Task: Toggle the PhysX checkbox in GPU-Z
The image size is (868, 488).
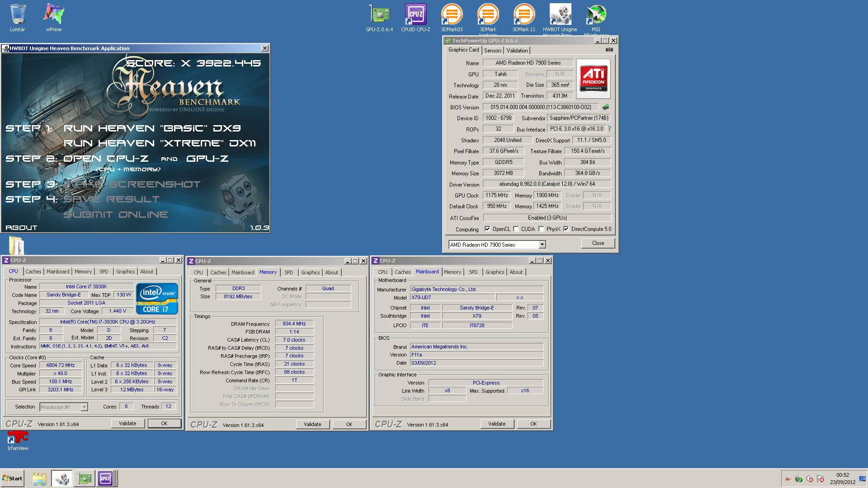Action: (541, 229)
